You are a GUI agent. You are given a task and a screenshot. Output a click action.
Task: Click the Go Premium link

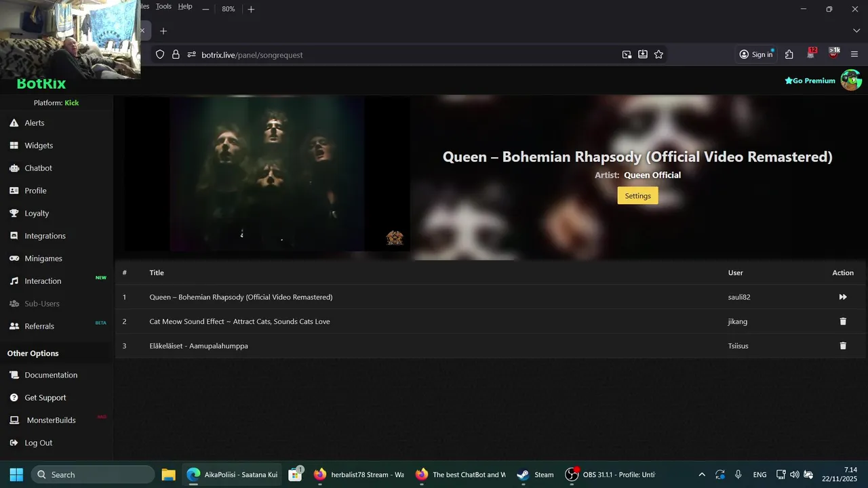click(810, 81)
